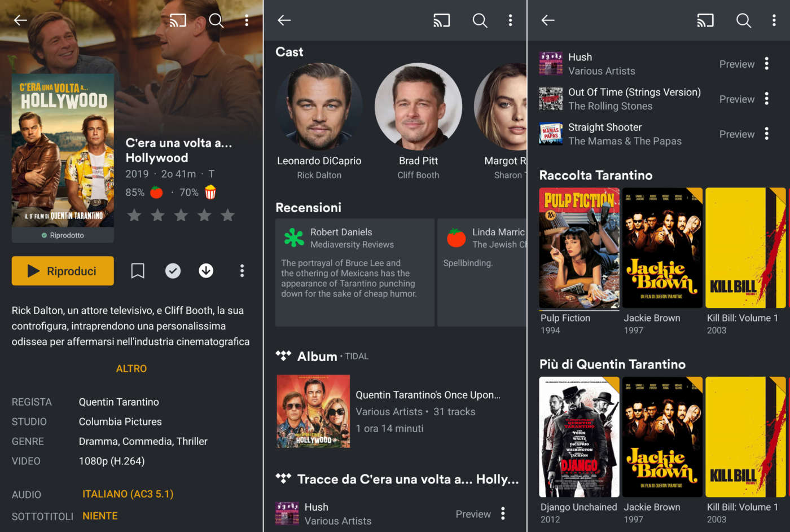Open search on the movie details screen
This screenshot has width=790, height=532.
coord(216,21)
